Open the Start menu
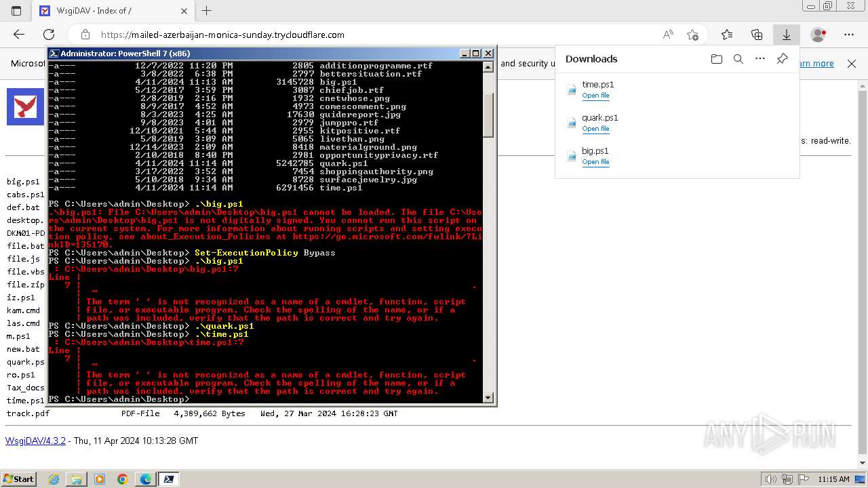This screenshot has width=868, height=488. (19, 479)
